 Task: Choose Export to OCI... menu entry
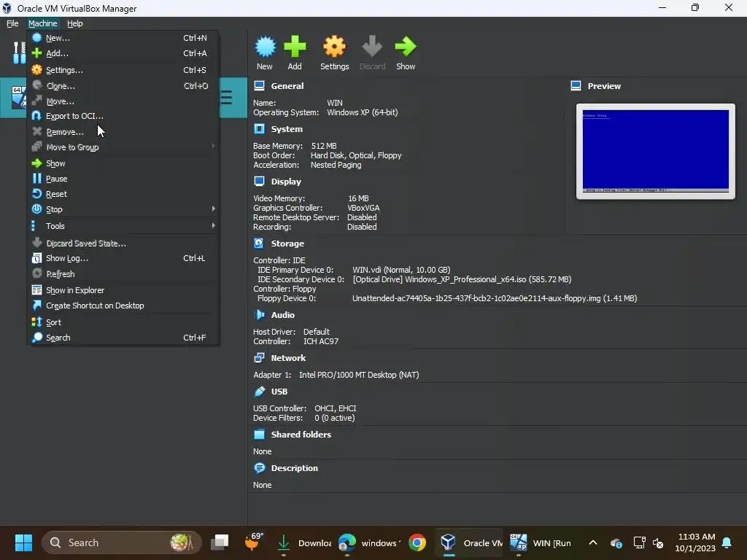[123, 116]
